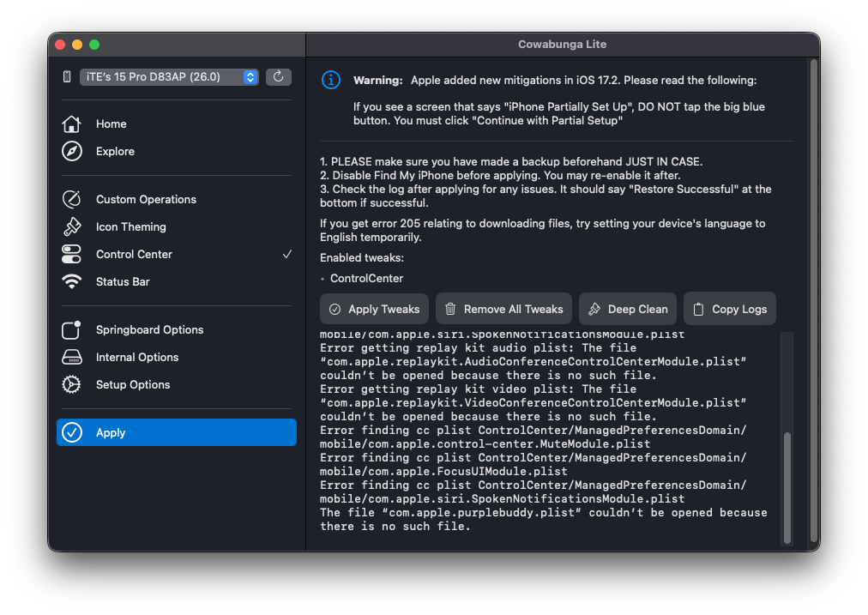
Task: Select the Custom Operations sidebar icon
Action: (x=71, y=199)
